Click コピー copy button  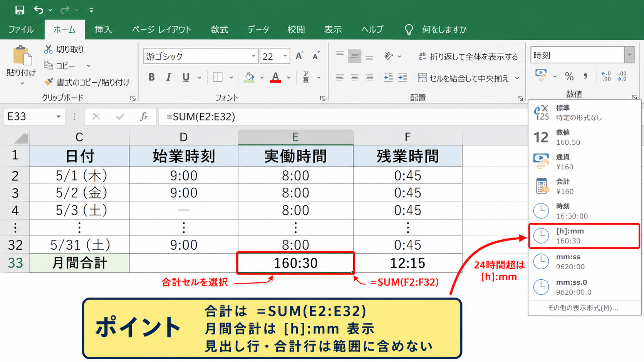(x=60, y=66)
